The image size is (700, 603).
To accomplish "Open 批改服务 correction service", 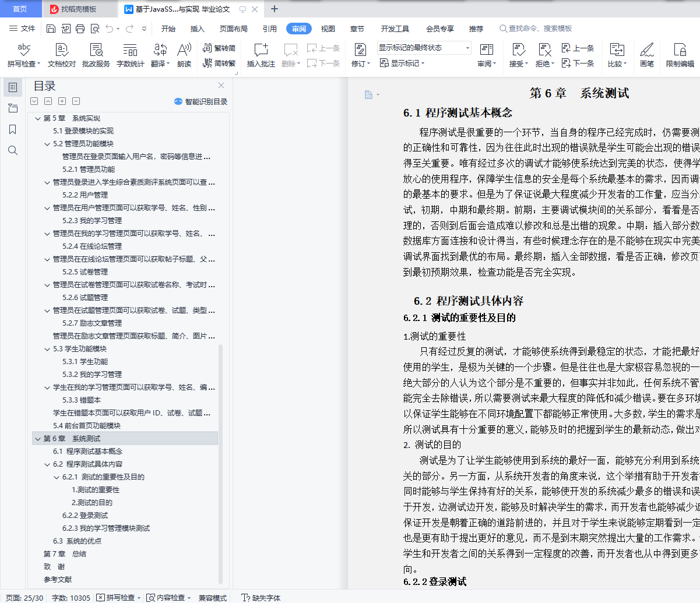I will pos(96,55).
